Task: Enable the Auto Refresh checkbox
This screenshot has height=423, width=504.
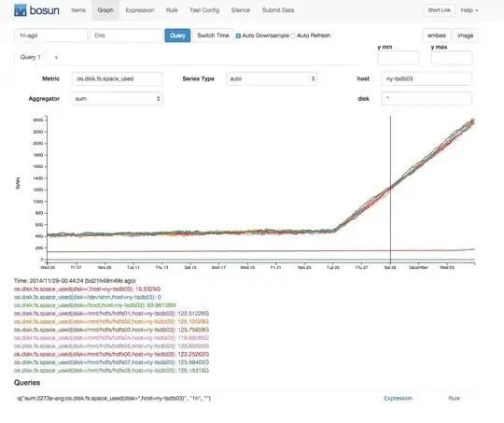Action: 293,35
